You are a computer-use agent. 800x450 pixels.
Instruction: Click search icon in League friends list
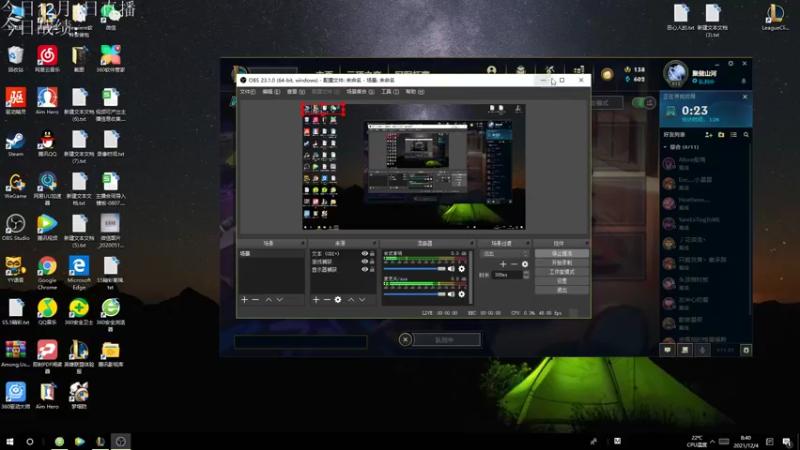click(746, 135)
